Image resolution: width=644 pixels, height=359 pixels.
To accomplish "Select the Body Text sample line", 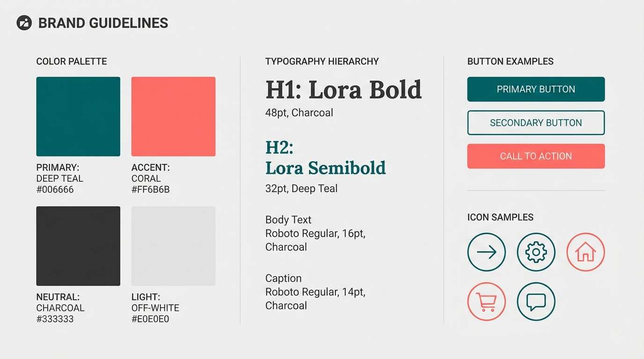I will pyautogui.click(x=288, y=220).
